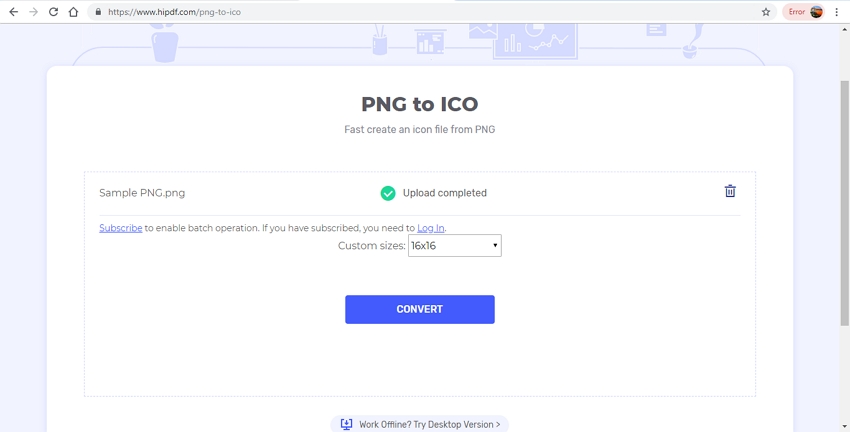Viewport: 850px width, 432px height.
Task: Delete Sample PNG.png using trash icon
Action: (730, 191)
